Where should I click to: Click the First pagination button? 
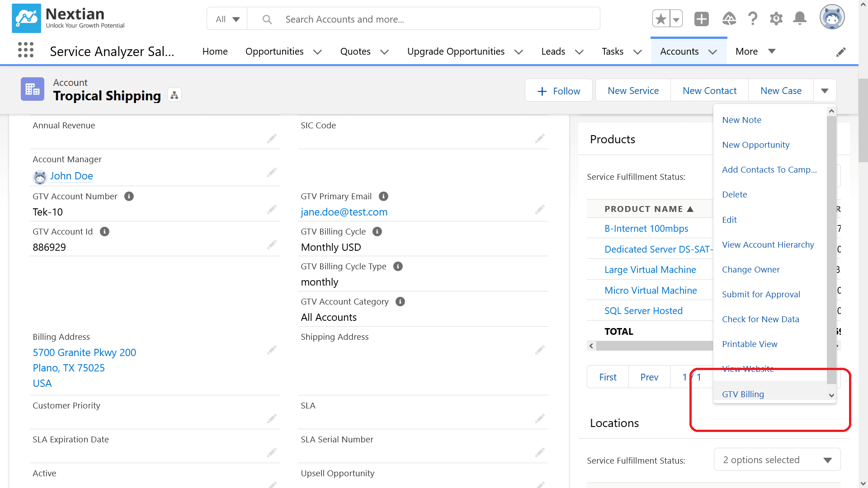coord(608,377)
